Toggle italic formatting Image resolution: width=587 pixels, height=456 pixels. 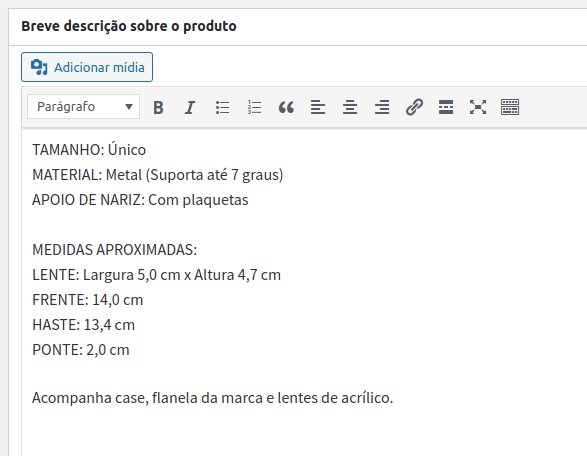coord(190,107)
